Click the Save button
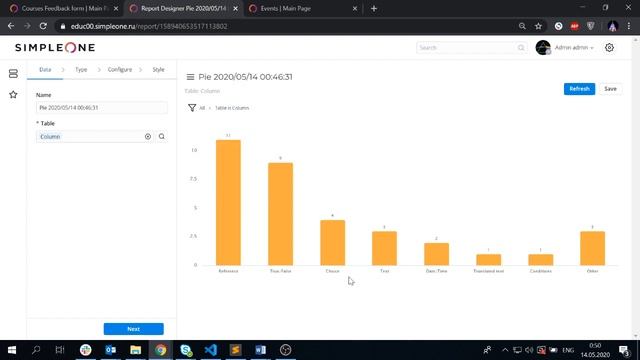Image resolution: width=640 pixels, height=360 pixels. (610, 89)
